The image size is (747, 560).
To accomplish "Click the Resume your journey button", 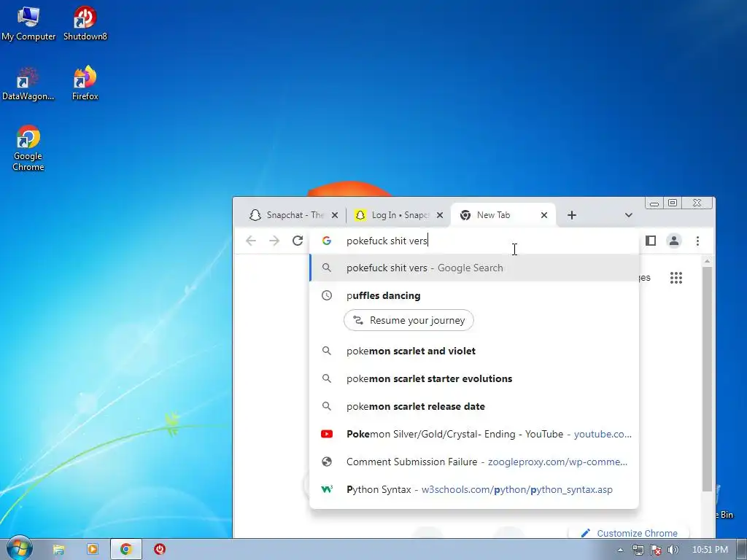I will [x=409, y=321].
